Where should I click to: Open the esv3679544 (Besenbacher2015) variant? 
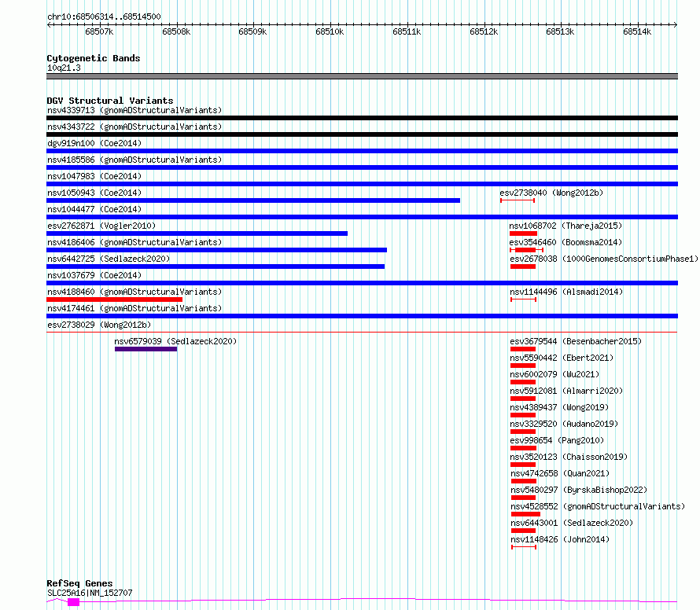pos(576,341)
